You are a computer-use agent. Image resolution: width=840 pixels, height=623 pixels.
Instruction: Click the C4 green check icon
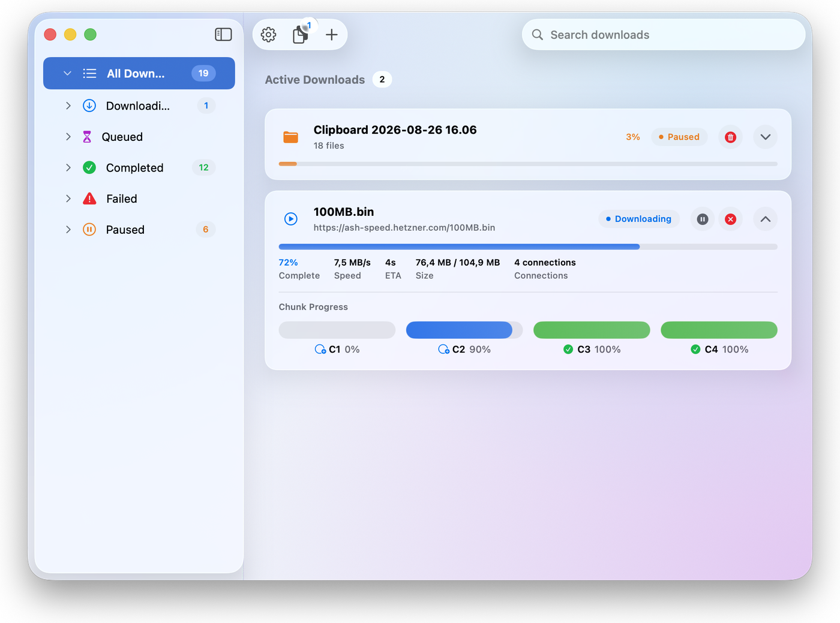[x=695, y=350]
